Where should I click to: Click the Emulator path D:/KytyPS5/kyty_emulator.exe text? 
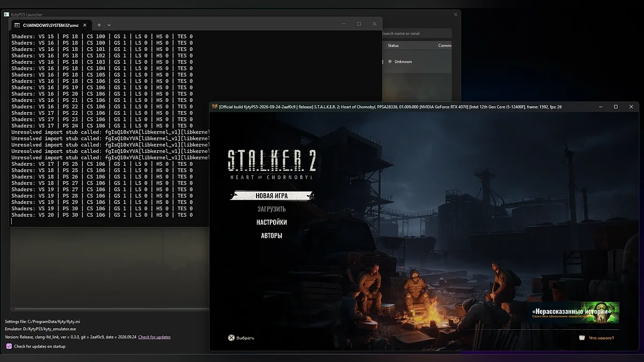pyautogui.click(x=40, y=329)
